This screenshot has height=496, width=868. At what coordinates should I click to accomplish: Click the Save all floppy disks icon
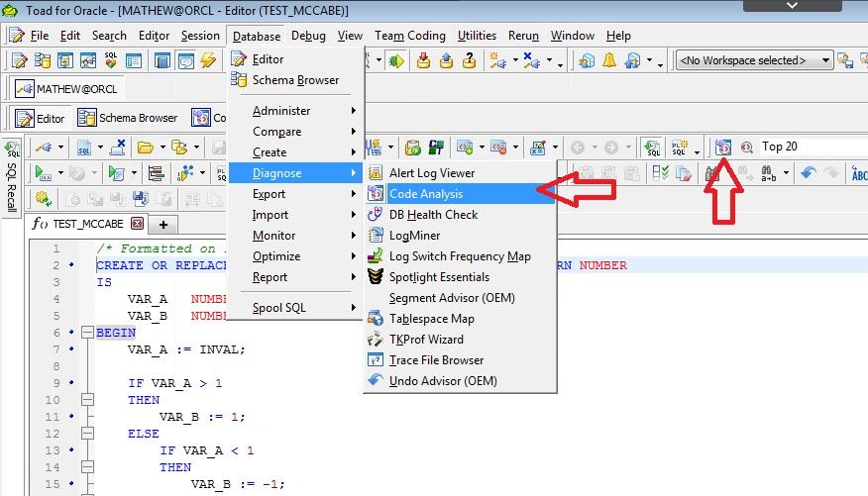141,199
